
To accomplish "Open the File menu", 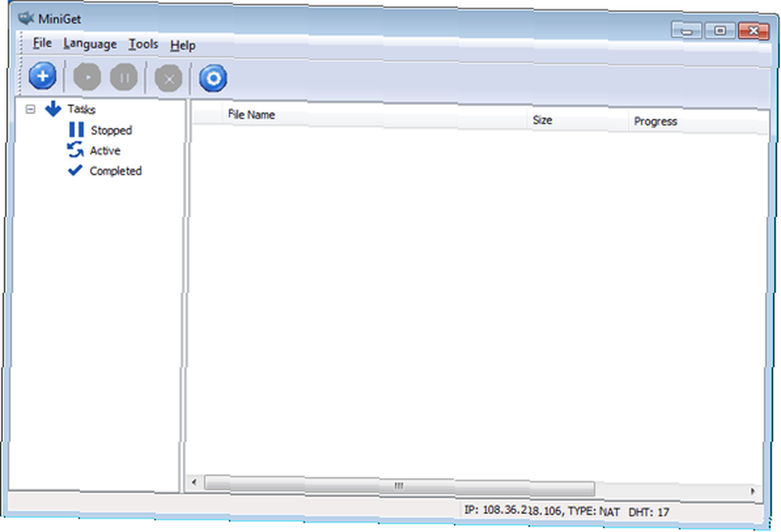I will 42,43.
